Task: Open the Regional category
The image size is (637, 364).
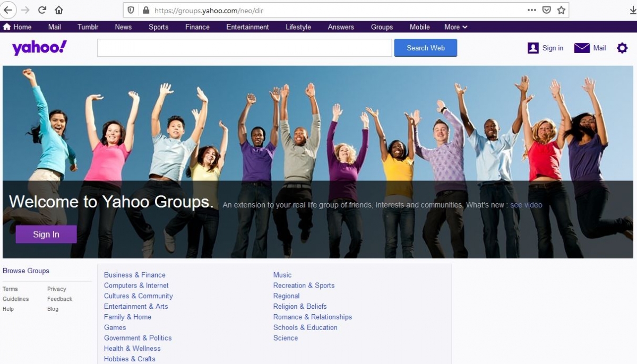Action: click(x=287, y=296)
